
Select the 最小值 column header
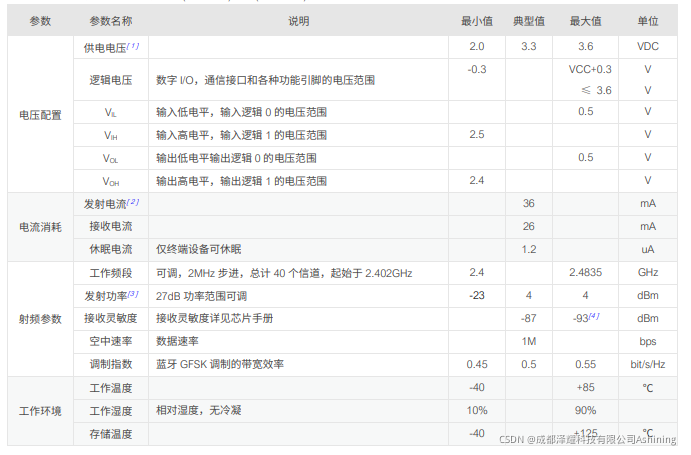pos(476,21)
